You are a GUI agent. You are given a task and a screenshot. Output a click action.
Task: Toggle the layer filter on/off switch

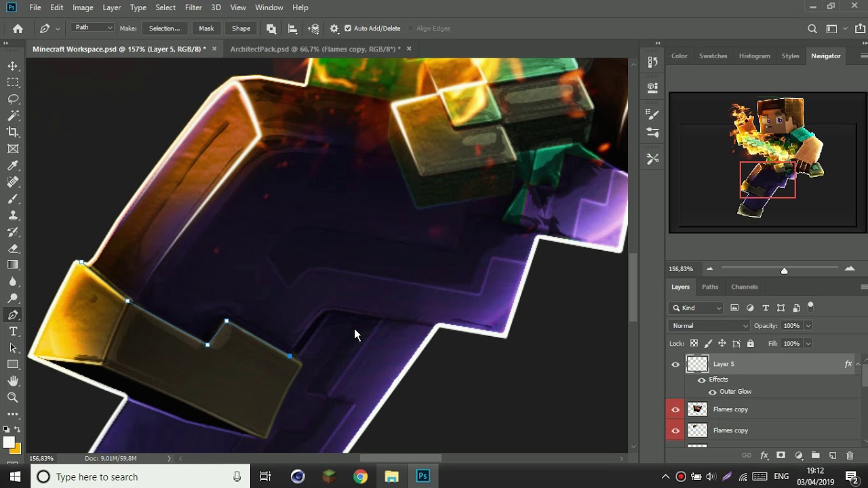click(810, 306)
